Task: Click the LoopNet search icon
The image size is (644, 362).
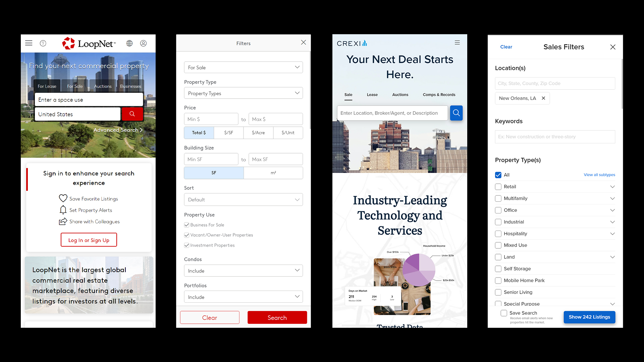Action: tap(132, 114)
